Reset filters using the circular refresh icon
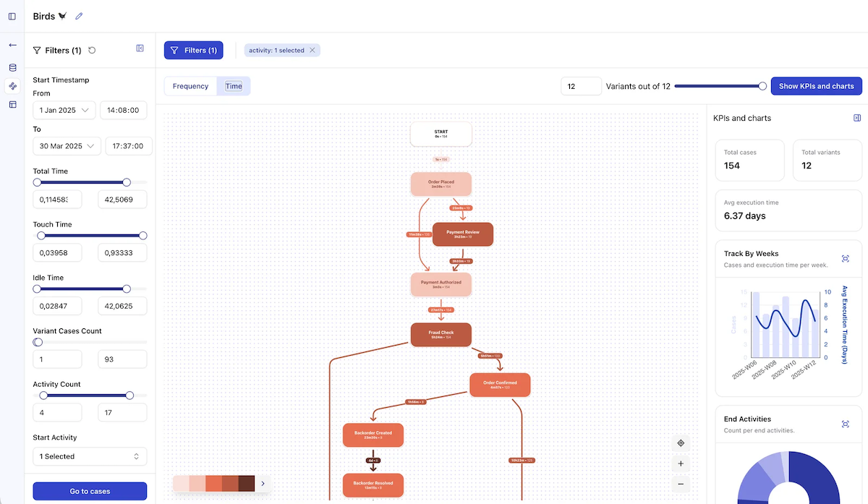 93,50
